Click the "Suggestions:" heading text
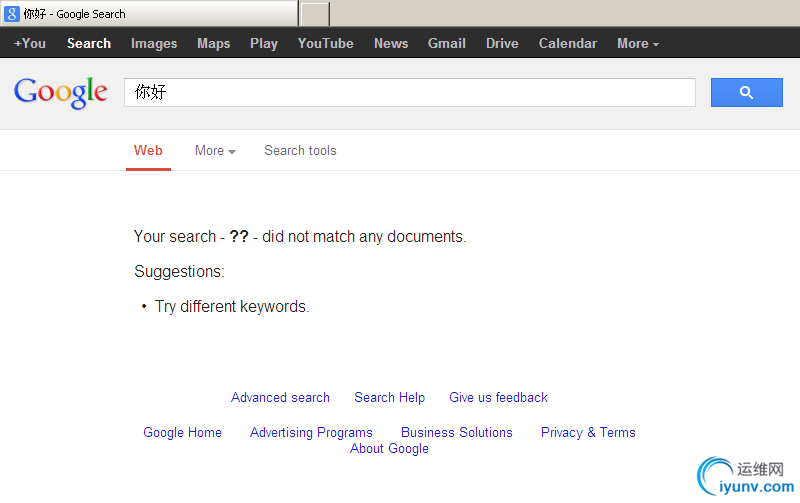This screenshot has height=503, width=800. [x=179, y=271]
